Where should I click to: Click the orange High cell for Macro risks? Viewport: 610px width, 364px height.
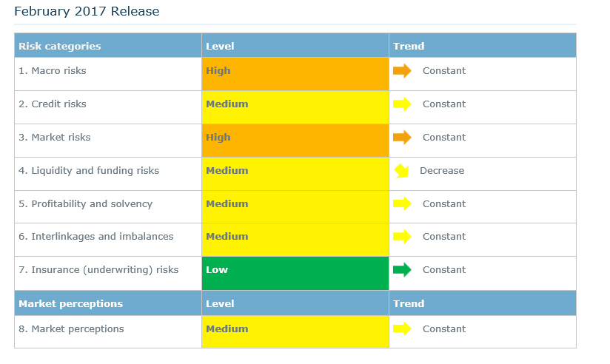tap(295, 74)
